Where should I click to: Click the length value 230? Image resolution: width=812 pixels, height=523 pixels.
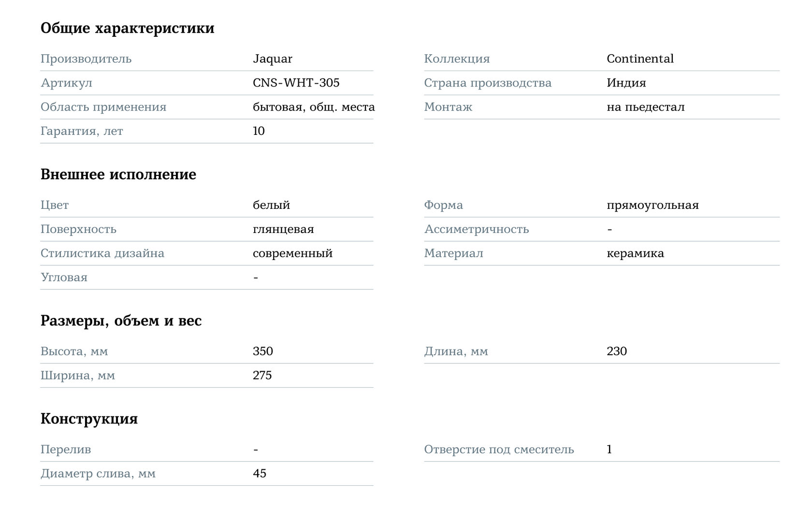tap(617, 351)
